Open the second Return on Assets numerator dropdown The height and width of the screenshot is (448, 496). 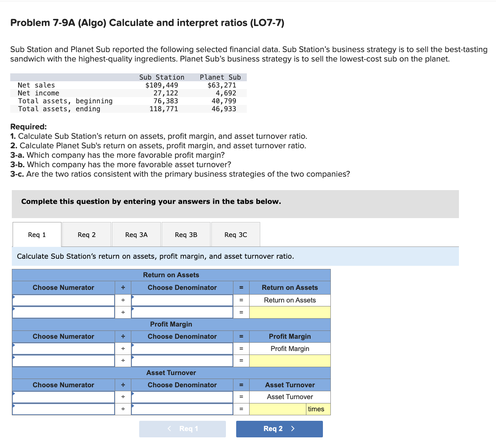pyautogui.click(x=63, y=312)
